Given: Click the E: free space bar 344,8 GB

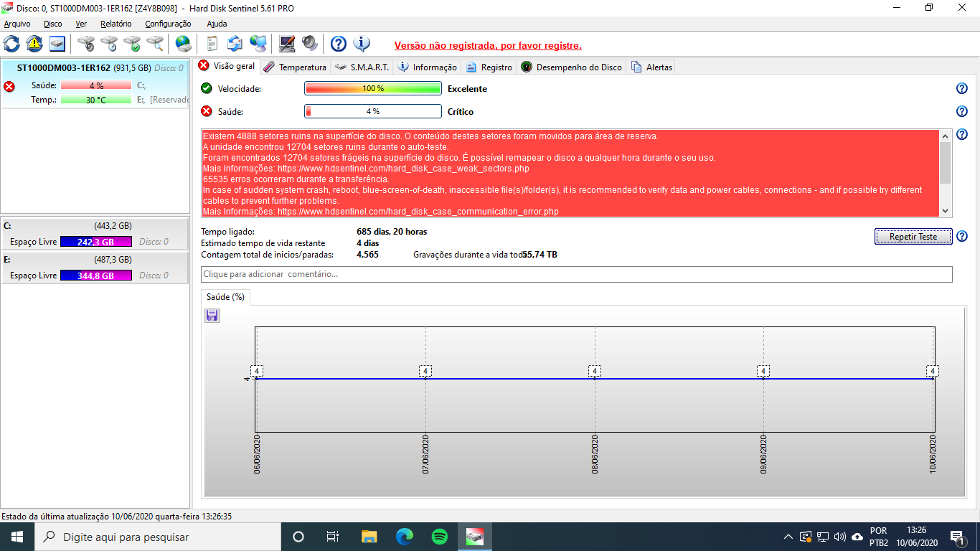Looking at the screenshot, I should coord(96,275).
